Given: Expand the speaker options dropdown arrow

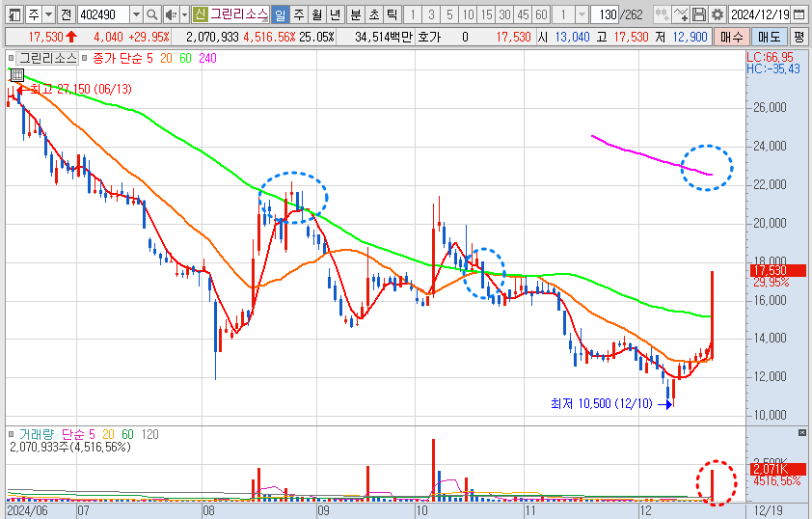Looking at the screenshot, I should tap(184, 14).
